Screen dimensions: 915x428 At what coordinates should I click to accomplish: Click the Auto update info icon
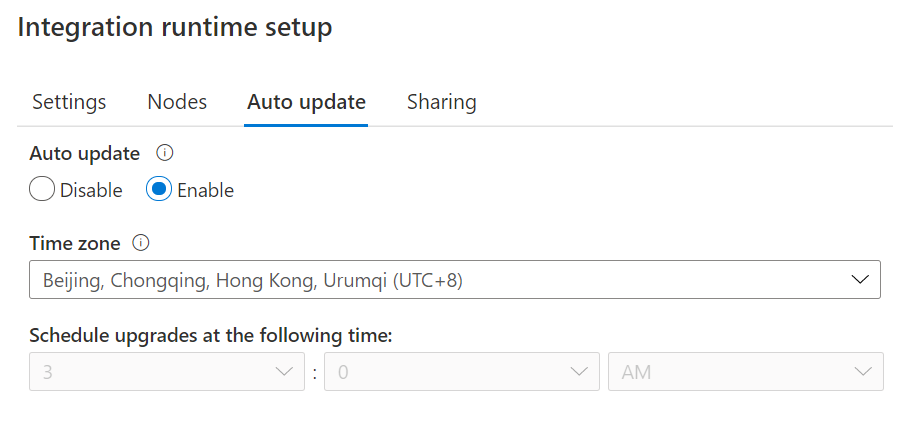[166, 154]
